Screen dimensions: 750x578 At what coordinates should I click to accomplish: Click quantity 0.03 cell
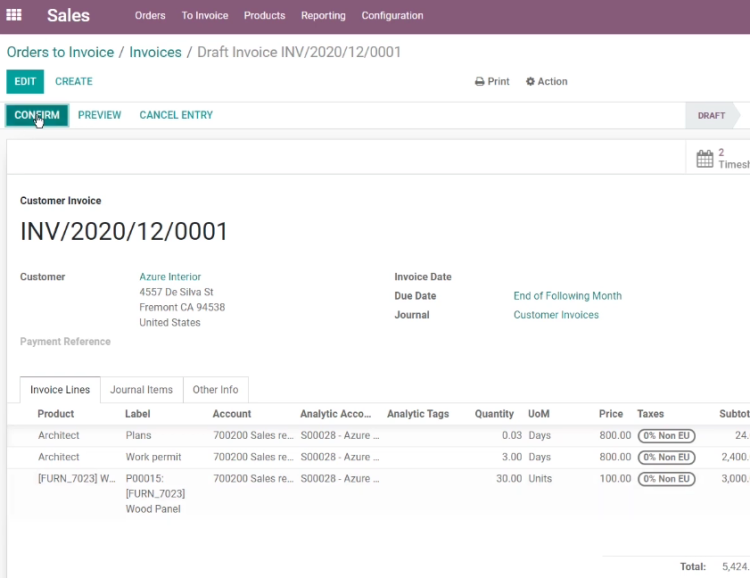coord(511,435)
